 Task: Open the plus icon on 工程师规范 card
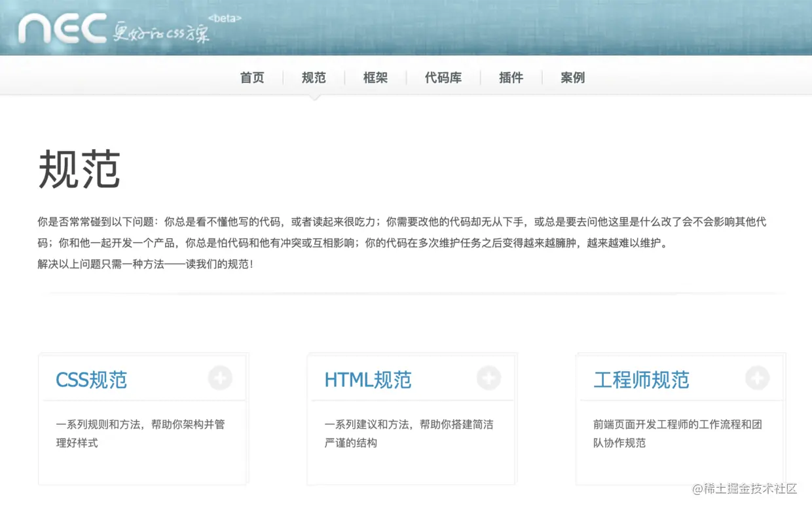click(x=757, y=378)
